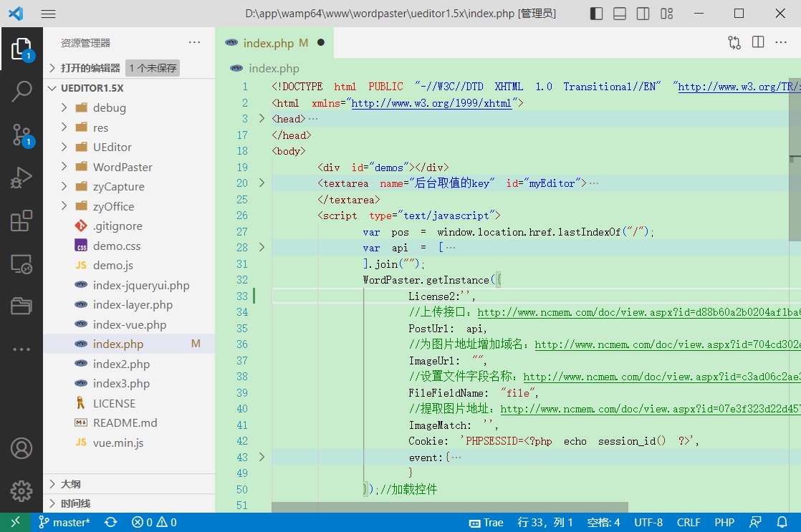Open the Search view in activity bar
This screenshot has width=801, height=532.
tap(21, 92)
